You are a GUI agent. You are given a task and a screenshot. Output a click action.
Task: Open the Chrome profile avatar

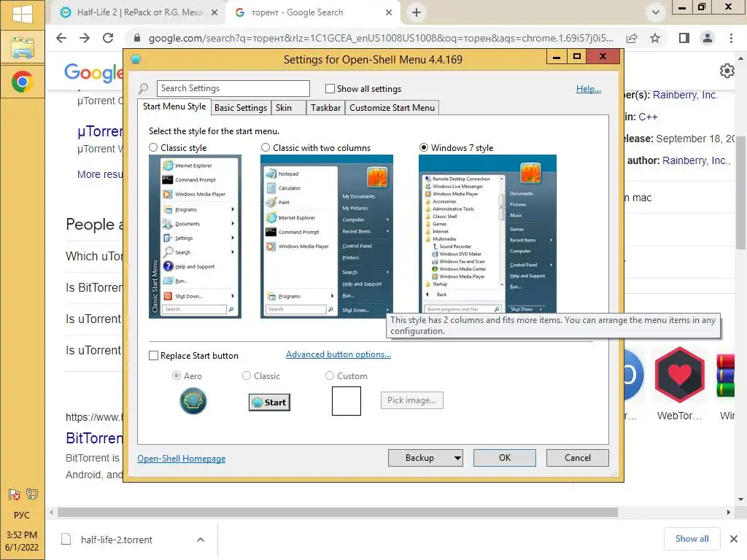(708, 38)
